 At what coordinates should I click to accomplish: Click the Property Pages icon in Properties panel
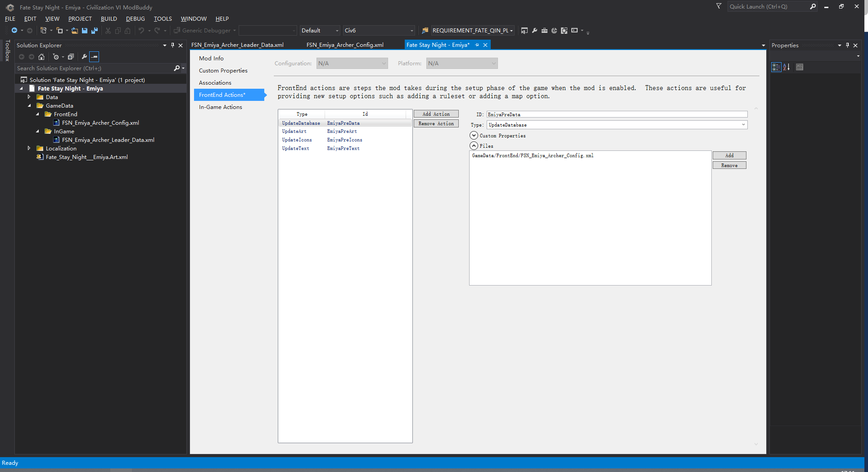[x=800, y=67]
